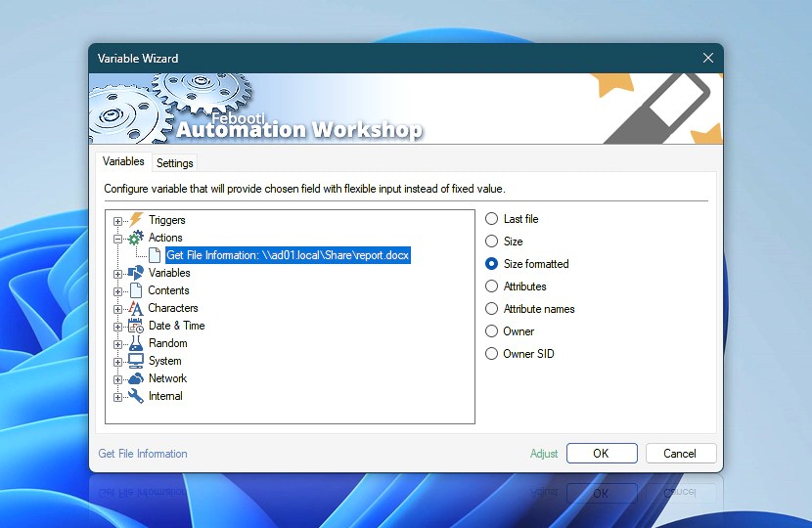Viewport: 812px width, 528px height.
Task: Close the Variable Wizard dialog
Action: tap(708, 58)
